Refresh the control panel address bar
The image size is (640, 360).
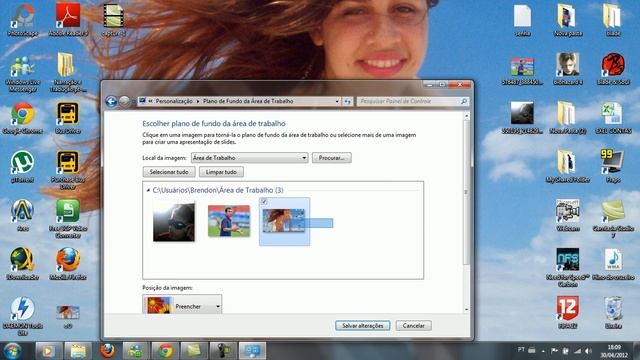point(347,101)
